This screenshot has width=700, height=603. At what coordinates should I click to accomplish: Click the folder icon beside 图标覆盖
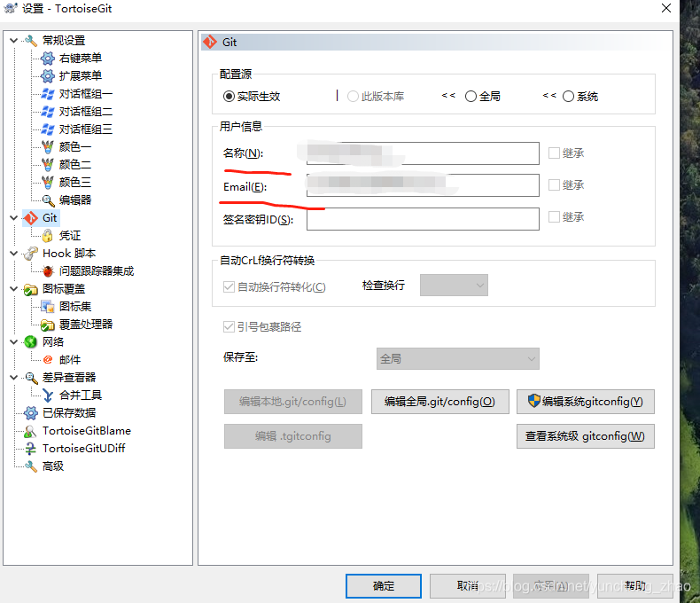(31, 289)
